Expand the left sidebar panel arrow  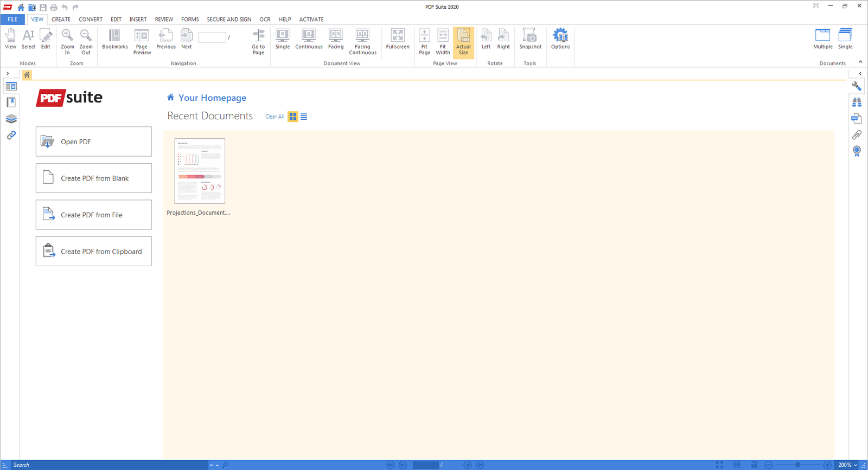click(x=8, y=74)
